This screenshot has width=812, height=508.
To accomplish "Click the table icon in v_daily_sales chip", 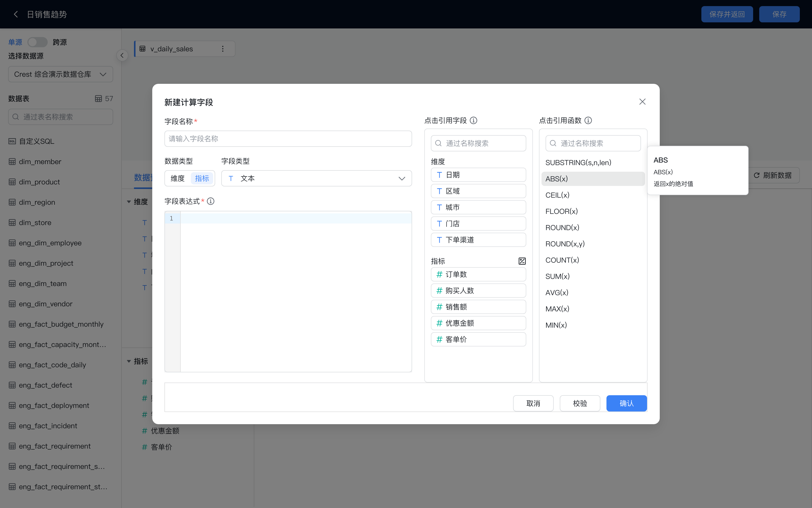I will [143, 49].
